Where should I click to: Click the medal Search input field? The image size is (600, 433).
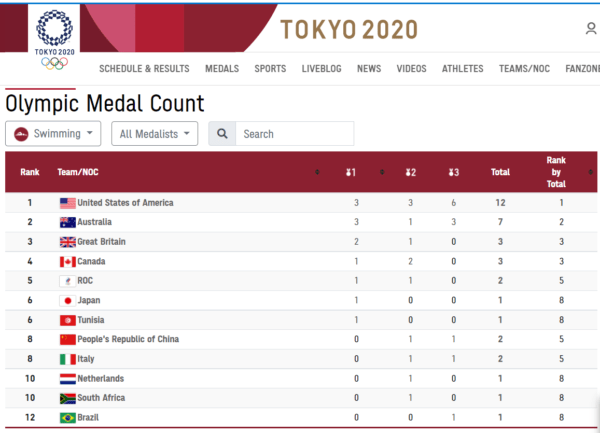click(x=295, y=134)
